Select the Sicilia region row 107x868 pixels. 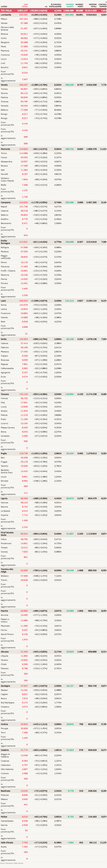coord(53,339)
